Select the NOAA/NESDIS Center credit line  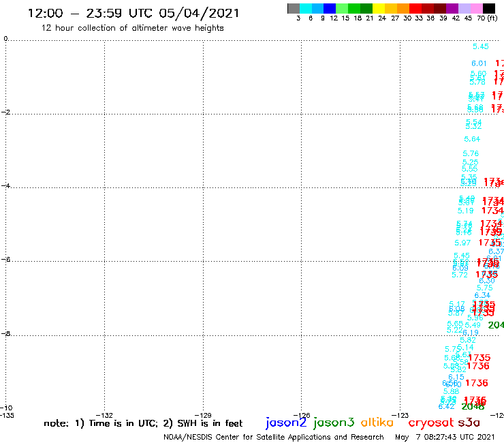[x=274, y=438]
